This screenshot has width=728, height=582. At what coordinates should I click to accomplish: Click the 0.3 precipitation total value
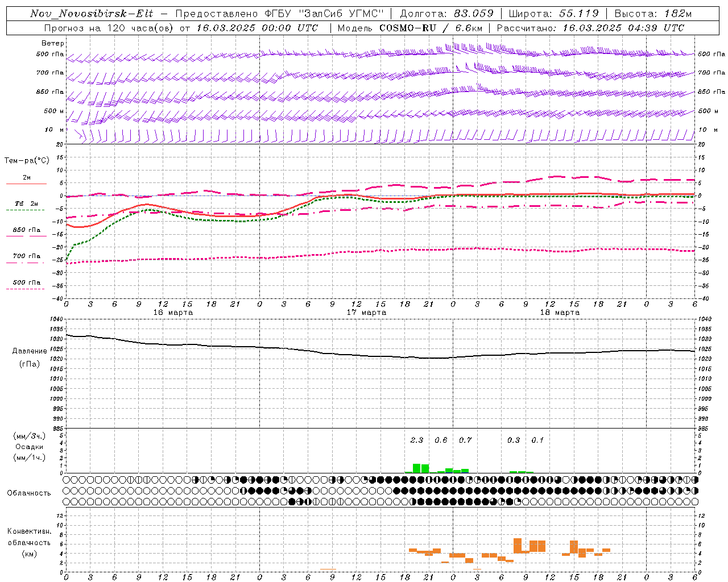tap(514, 440)
